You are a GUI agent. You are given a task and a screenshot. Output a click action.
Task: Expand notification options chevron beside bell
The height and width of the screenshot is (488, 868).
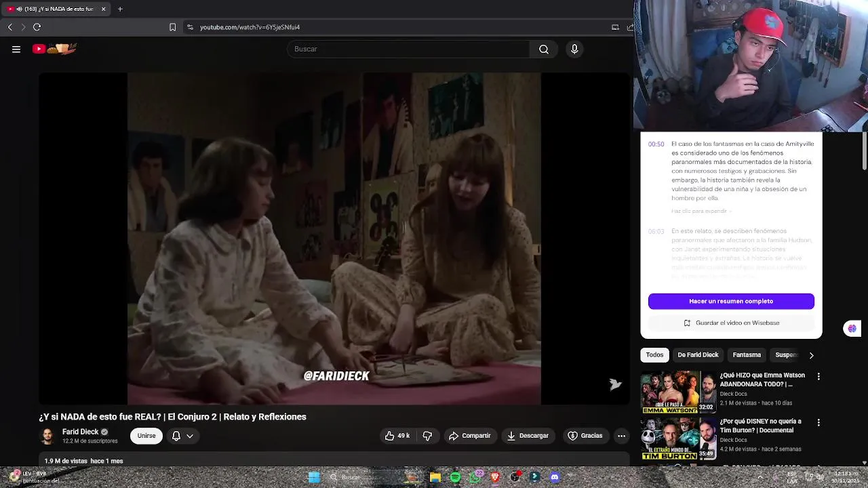pyautogui.click(x=190, y=436)
